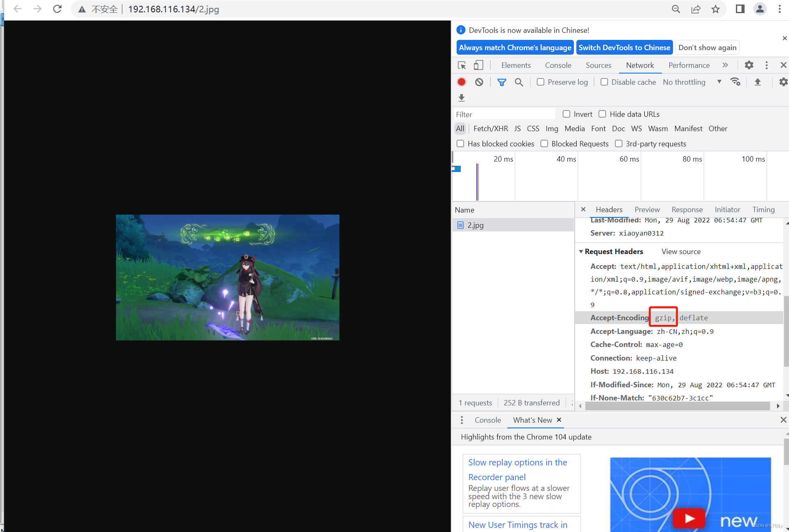This screenshot has height=532, width=789.
Task: Bookmark this page with star icon
Action: tap(716, 9)
